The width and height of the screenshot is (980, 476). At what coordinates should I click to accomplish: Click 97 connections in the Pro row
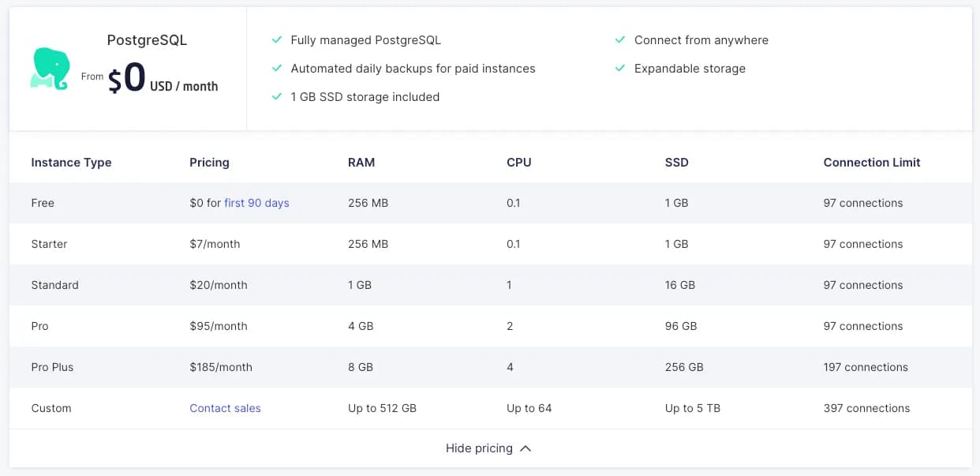(x=863, y=326)
